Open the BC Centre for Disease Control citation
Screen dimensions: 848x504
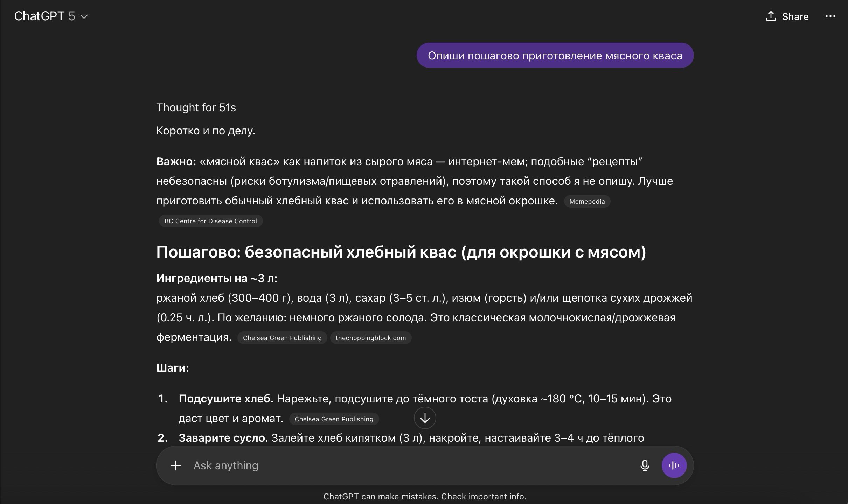[x=210, y=221]
